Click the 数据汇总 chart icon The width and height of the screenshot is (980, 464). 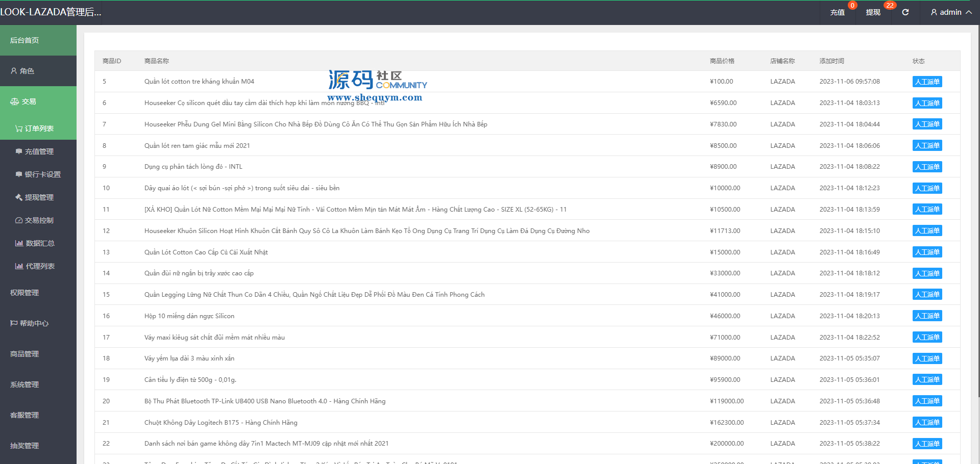[19, 243]
